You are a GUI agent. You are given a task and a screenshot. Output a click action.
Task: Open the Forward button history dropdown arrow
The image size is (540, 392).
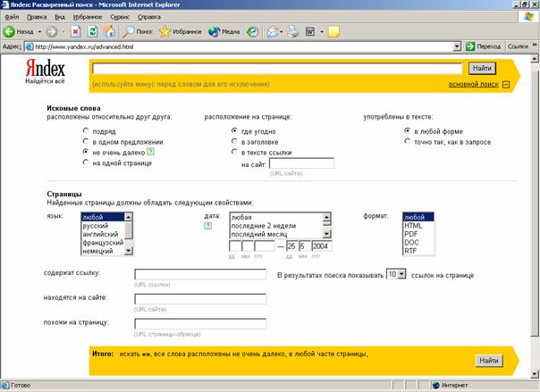click(x=63, y=31)
